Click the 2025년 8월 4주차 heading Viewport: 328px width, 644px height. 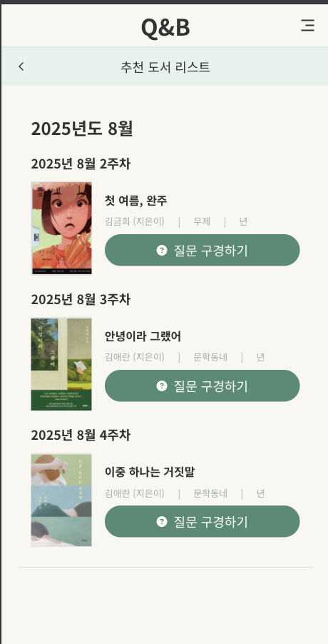[81, 435]
